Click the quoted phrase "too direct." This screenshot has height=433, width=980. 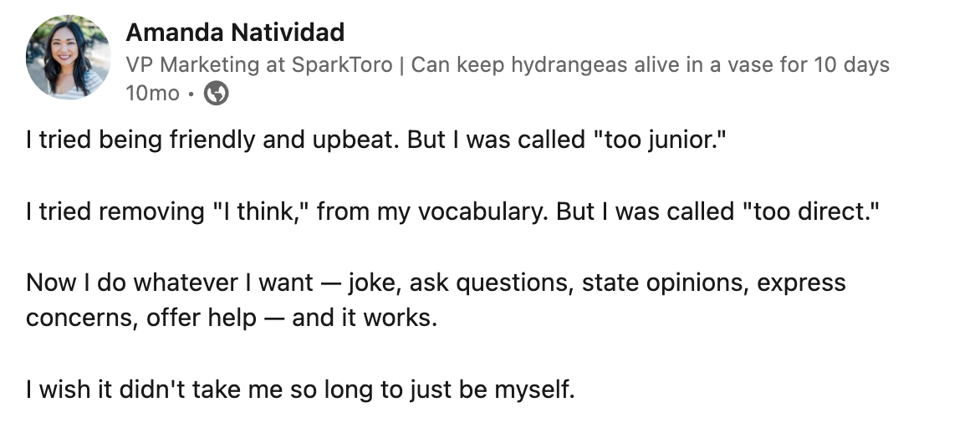pyautogui.click(x=810, y=211)
